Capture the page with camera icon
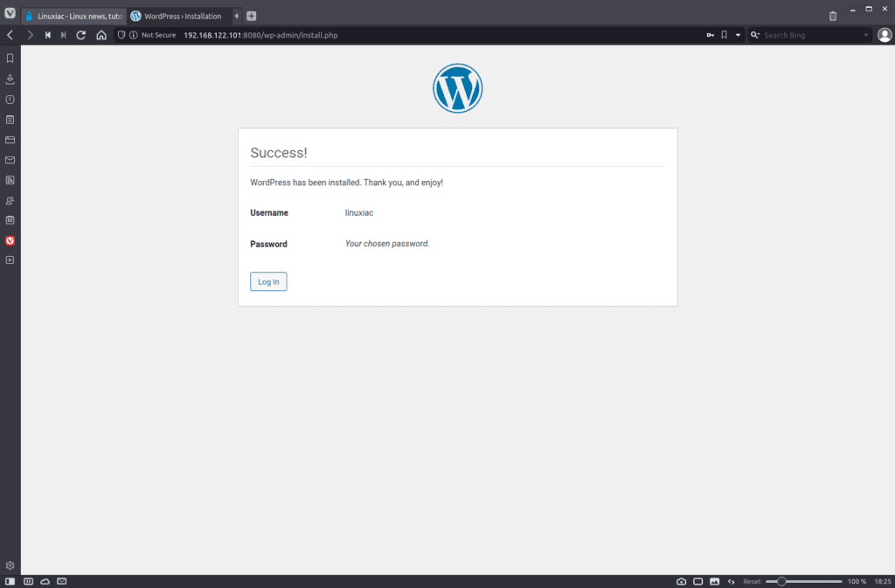Screen dimensions: 895x588 (x=681, y=581)
